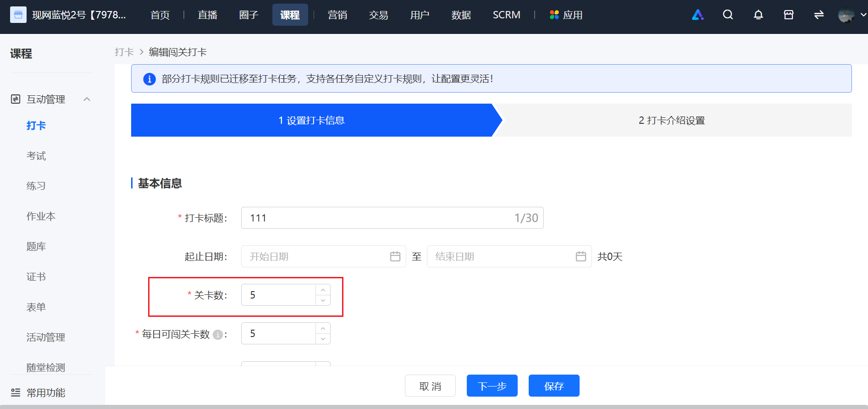Open 常用功能 at the sidebar bottom
868x409 pixels.
[x=46, y=393]
